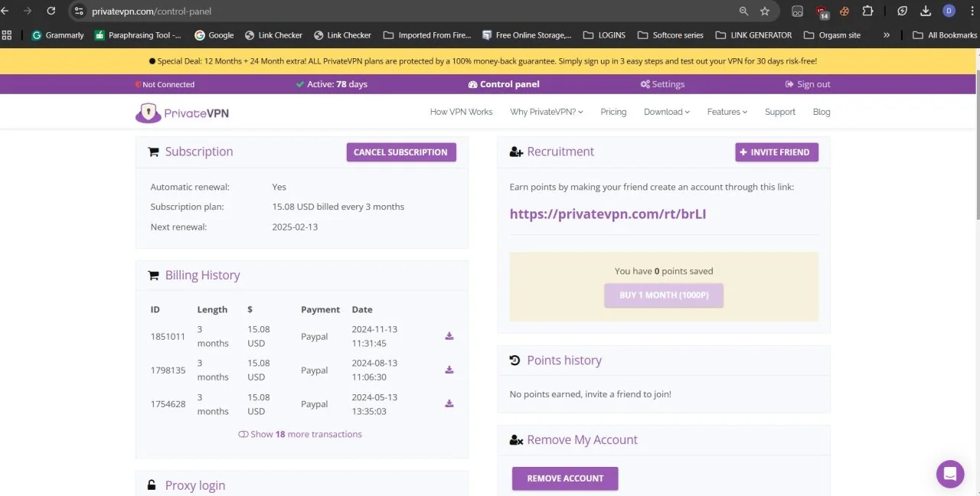The width and height of the screenshot is (980, 496).
Task: Open the Grammarly bookmark
Action: click(x=57, y=35)
